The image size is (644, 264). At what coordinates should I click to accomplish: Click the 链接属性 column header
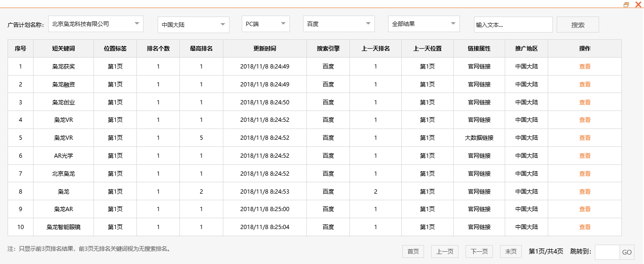point(479,49)
